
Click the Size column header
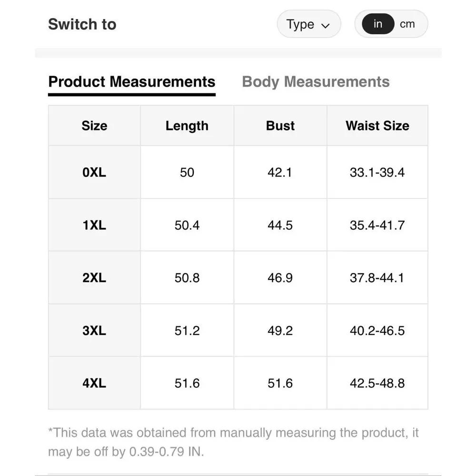coord(94,126)
